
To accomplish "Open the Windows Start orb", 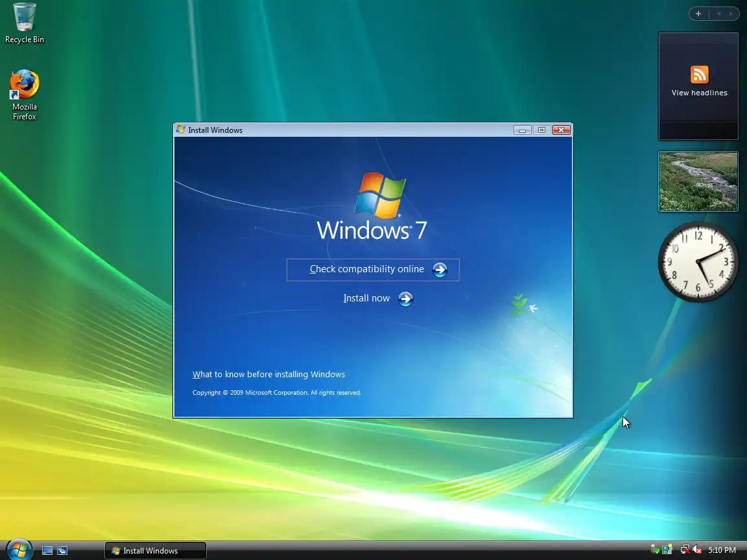I will point(19,550).
